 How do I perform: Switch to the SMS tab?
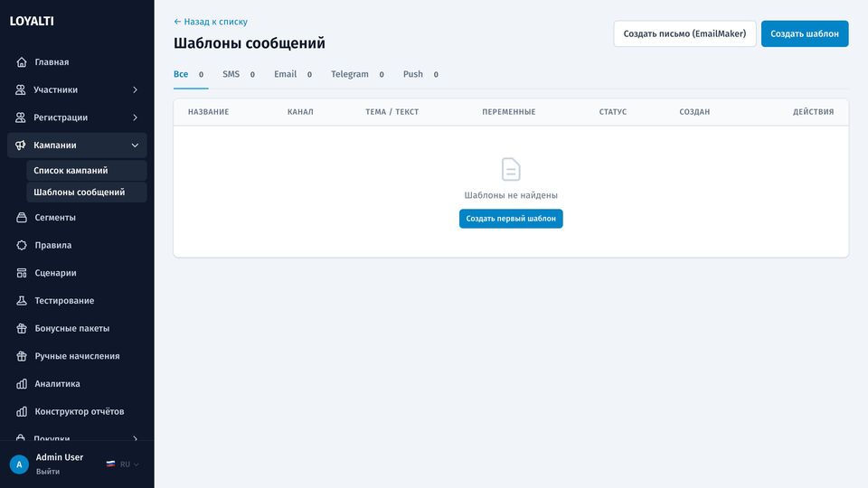(x=239, y=74)
